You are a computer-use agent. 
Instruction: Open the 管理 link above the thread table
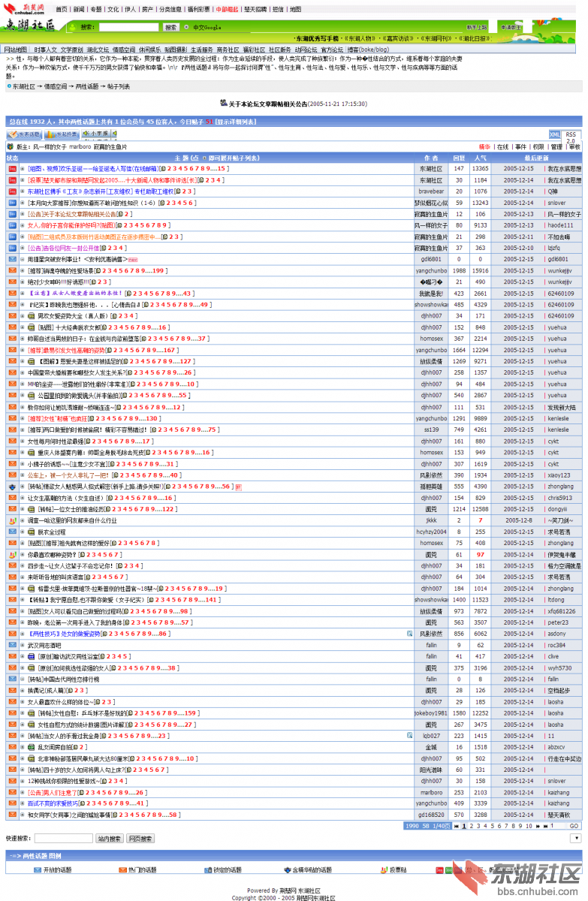pyautogui.click(x=556, y=147)
